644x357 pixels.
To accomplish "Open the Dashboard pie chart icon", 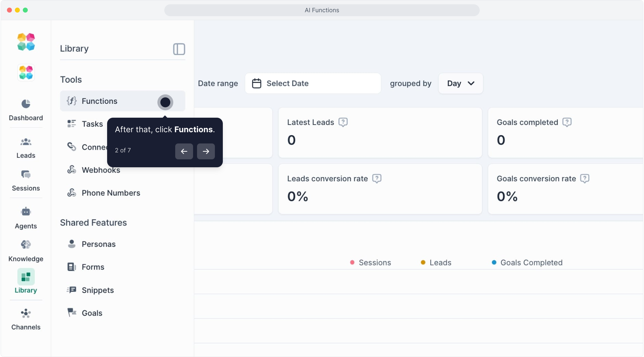I will (x=26, y=104).
